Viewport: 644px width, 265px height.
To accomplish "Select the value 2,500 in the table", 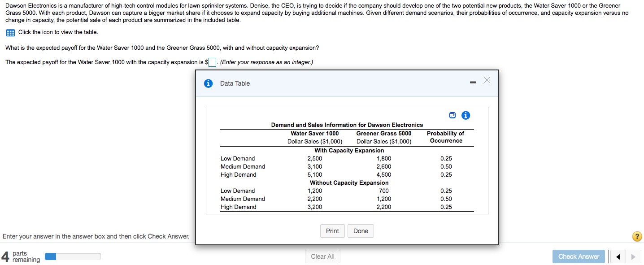I will (x=314, y=158).
